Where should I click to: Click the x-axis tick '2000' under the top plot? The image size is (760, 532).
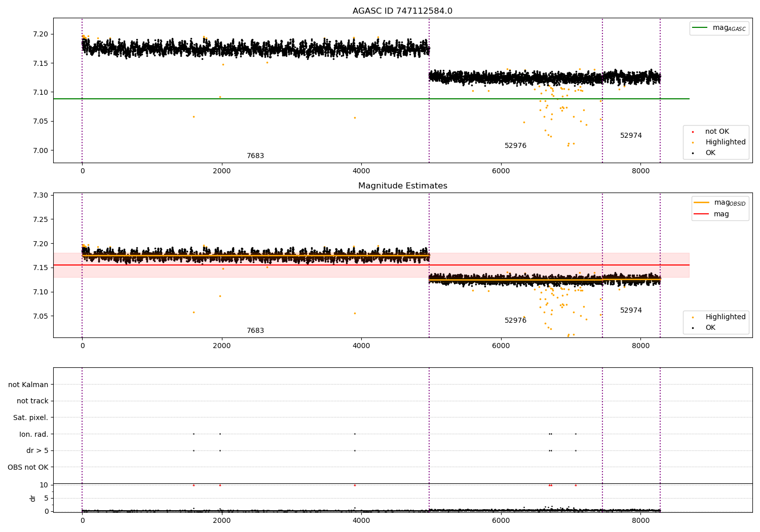coord(222,171)
